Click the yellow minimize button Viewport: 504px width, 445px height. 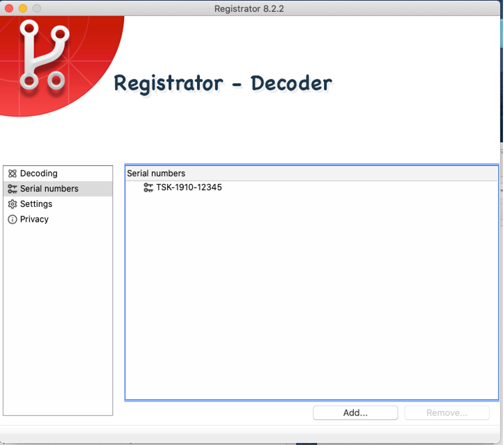click(x=22, y=8)
